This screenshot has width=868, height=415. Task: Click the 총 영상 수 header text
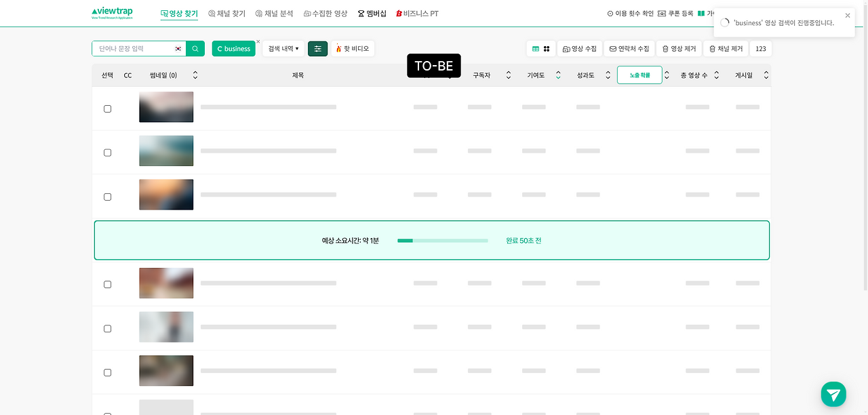click(694, 75)
